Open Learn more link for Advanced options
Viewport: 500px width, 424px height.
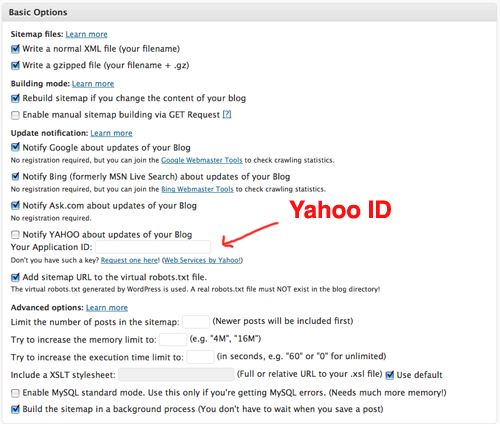(107, 308)
